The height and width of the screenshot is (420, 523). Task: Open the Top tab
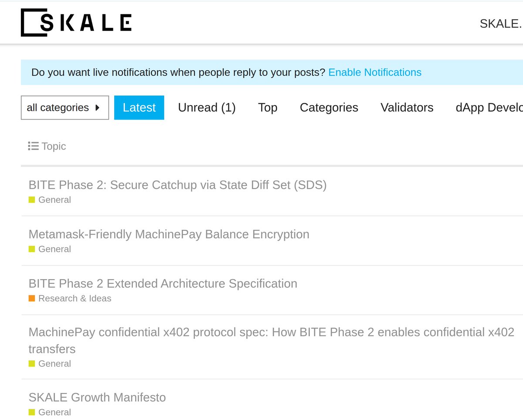coord(268,107)
